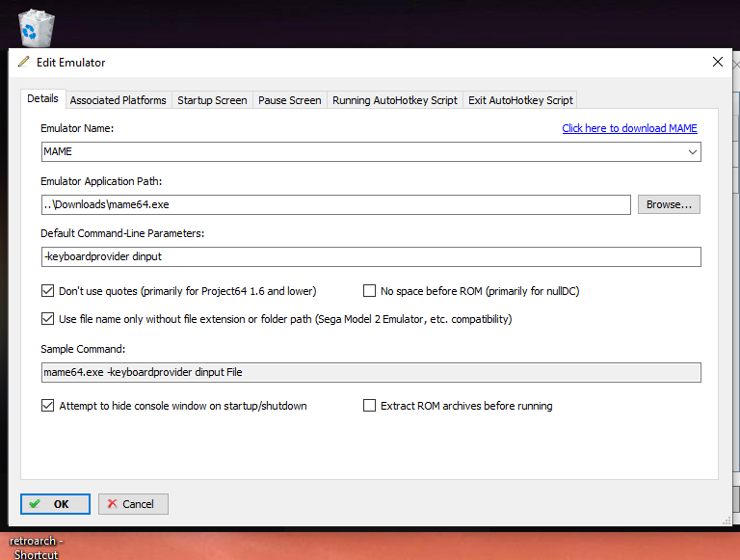Confirm changes with the OK button

click(x=55, y=504)
